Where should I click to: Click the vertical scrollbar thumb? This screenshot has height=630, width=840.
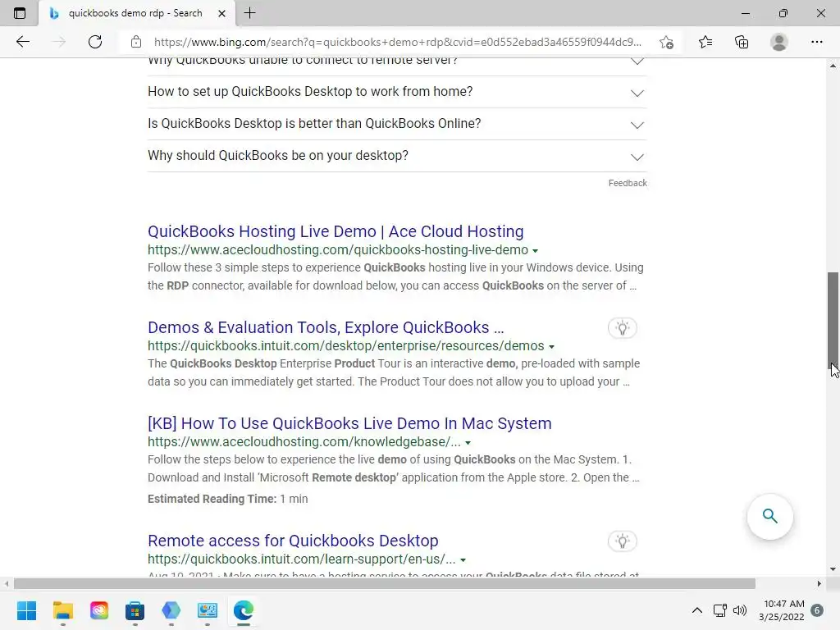[x=833, y=319]
